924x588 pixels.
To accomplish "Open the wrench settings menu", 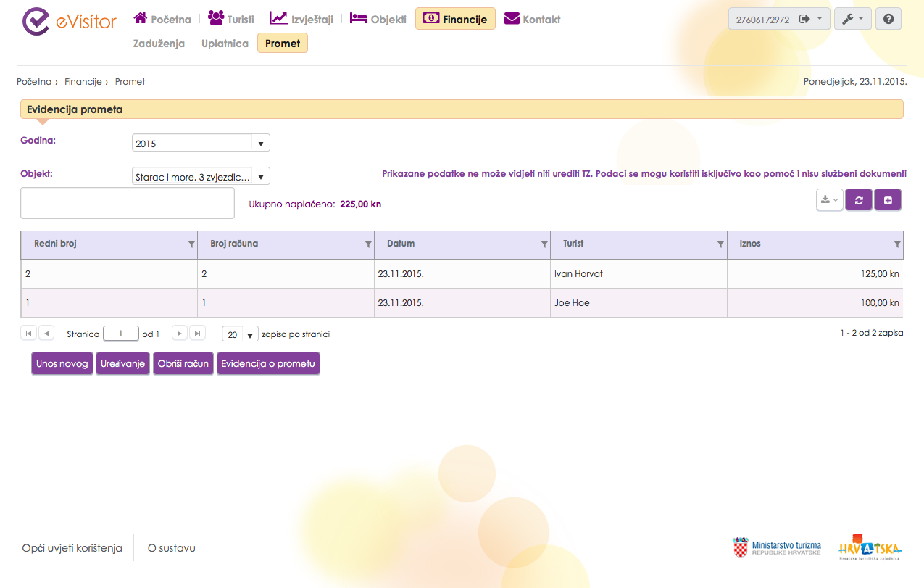I will (852, 20).
